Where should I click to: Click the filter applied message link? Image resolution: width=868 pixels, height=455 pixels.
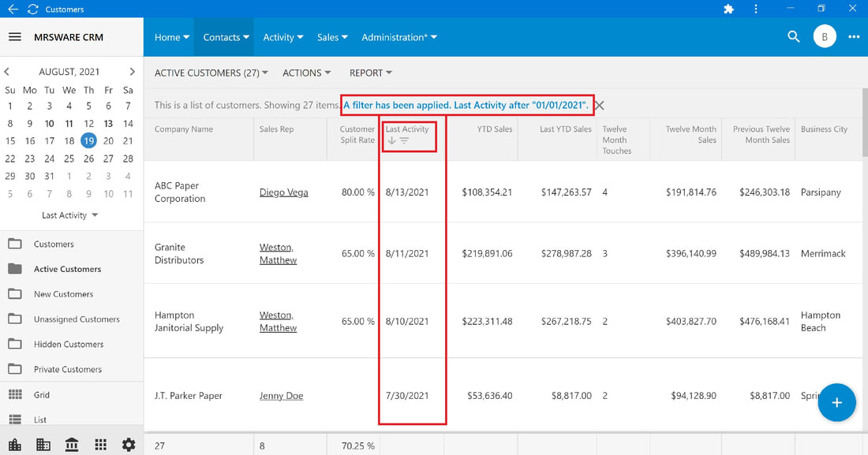click(466, 105)
